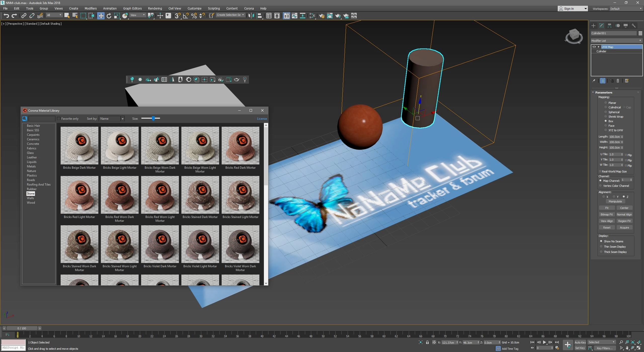
Task: Open the selection filter All dropdown
Action: click(x=54, y=15)
